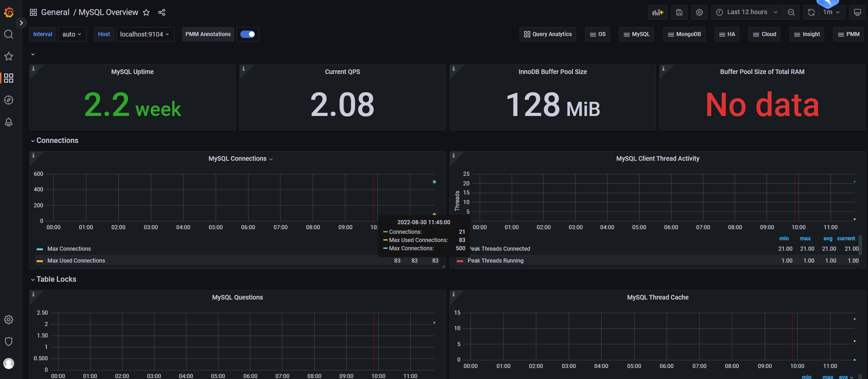Click the MySQL Questions panel title

pyautogui.click(x=238, y=297)
